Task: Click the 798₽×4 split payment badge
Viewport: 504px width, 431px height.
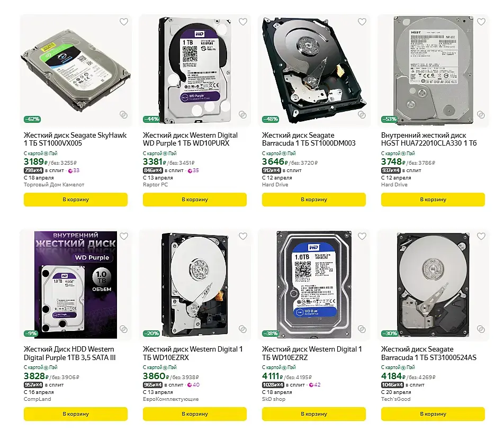Action: click(x=33, y=170)
